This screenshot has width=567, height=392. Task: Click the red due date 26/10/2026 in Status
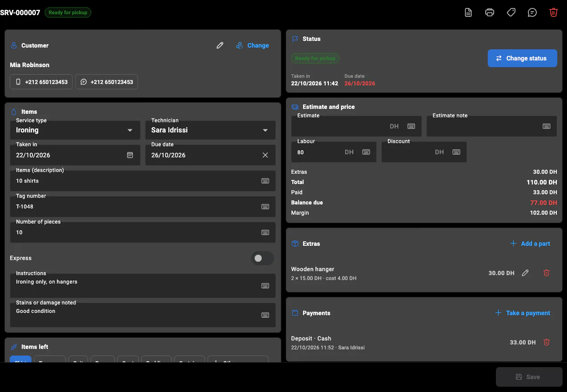point(359,83)
